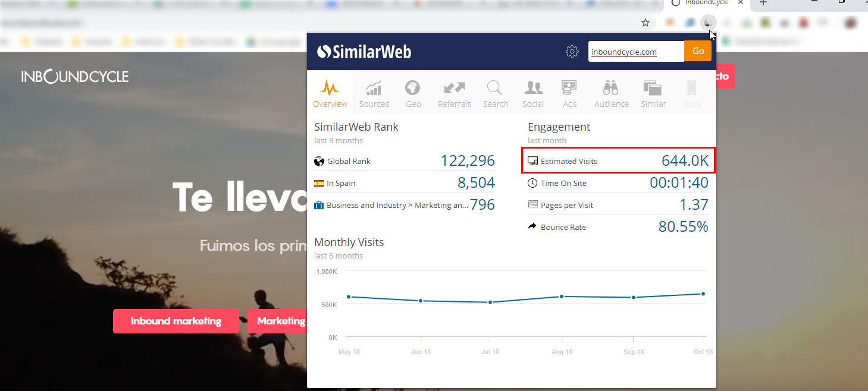Open the Audience binoculars tab
868x391 pixels.
pos(611,94)
